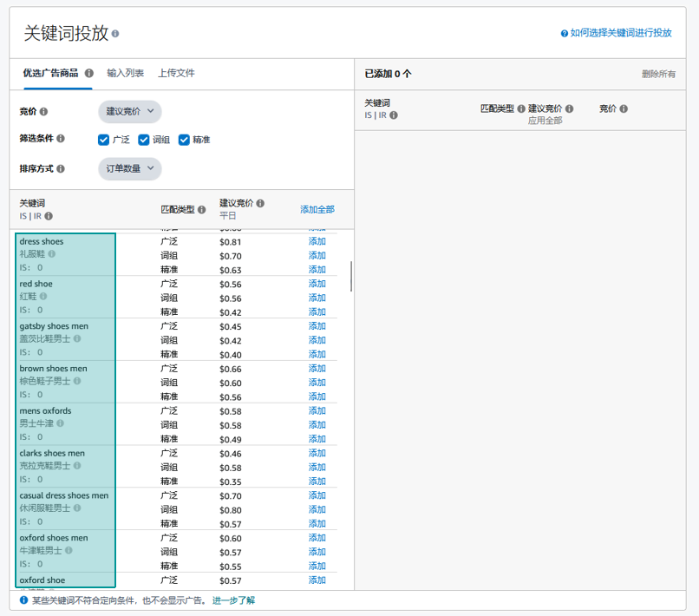This screenshot has width=699, height=616.
Task: Add brown shoes men 精准 at $0.56
Action: 317,396
